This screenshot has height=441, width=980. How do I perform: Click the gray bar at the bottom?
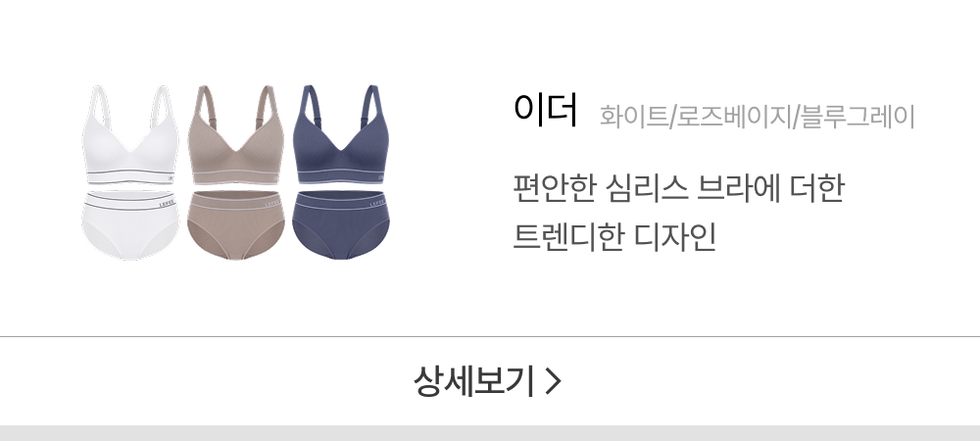(x=490, y=433)
